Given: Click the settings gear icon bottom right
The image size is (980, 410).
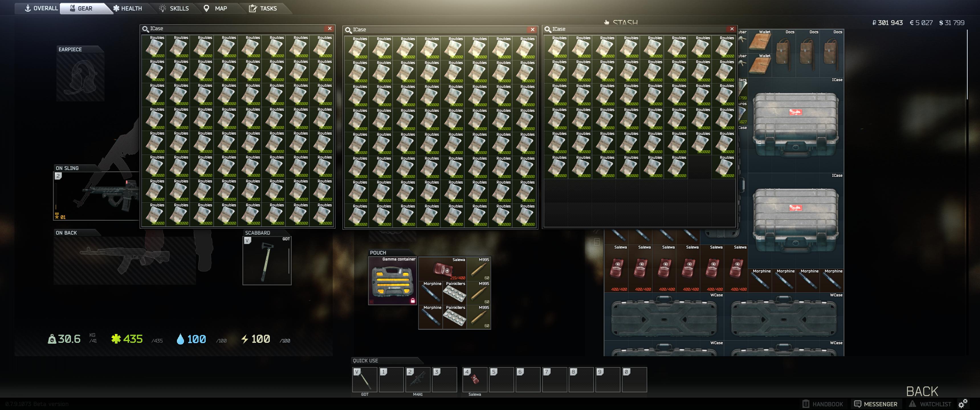Looking at the screenshot, I should (963, 403).
